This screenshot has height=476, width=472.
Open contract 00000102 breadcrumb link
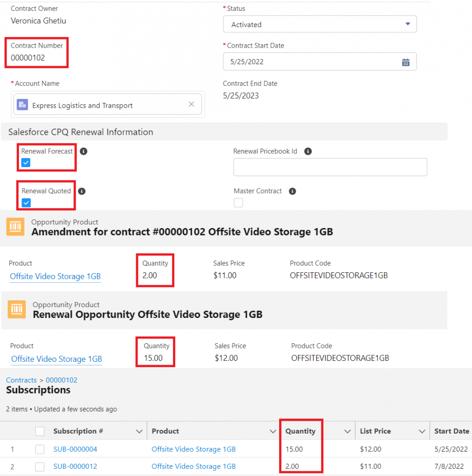(61, 380)
